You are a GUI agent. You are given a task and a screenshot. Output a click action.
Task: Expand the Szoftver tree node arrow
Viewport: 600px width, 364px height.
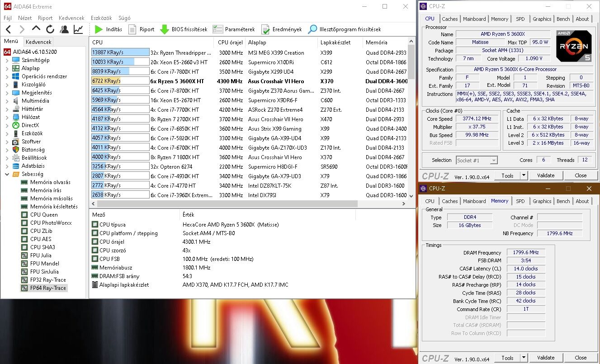pos(7,142)
